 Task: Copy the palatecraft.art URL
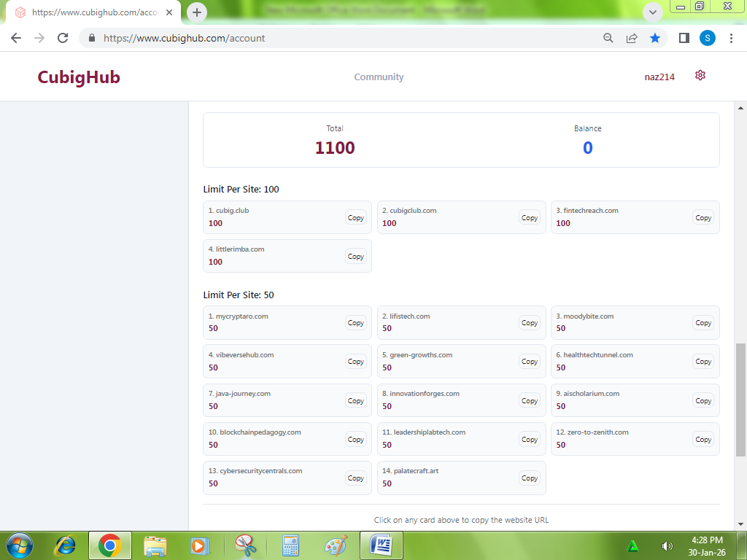tap(530, 478)
